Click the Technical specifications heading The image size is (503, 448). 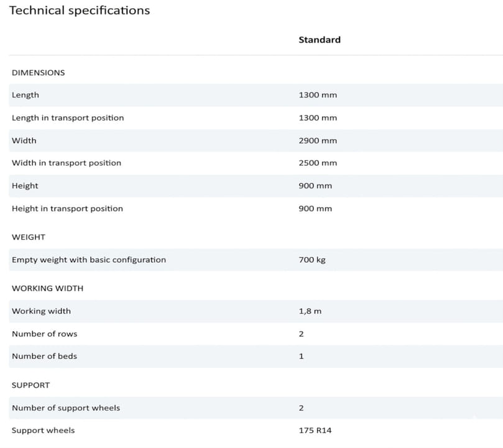pos(79,11)
